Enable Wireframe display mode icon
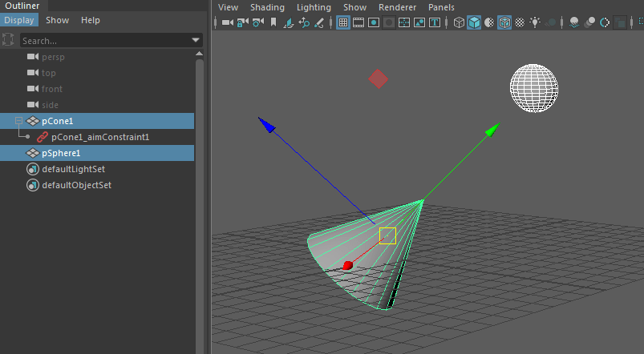The height and width of the screenshot is (354, 644). click(459, 22)
